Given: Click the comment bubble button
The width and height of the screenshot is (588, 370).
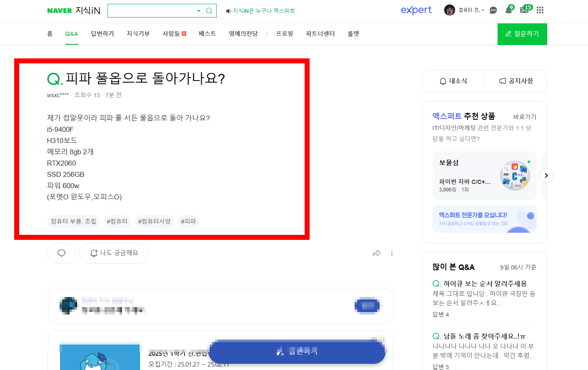Looking at the screenshot, I should coord(62,253).
